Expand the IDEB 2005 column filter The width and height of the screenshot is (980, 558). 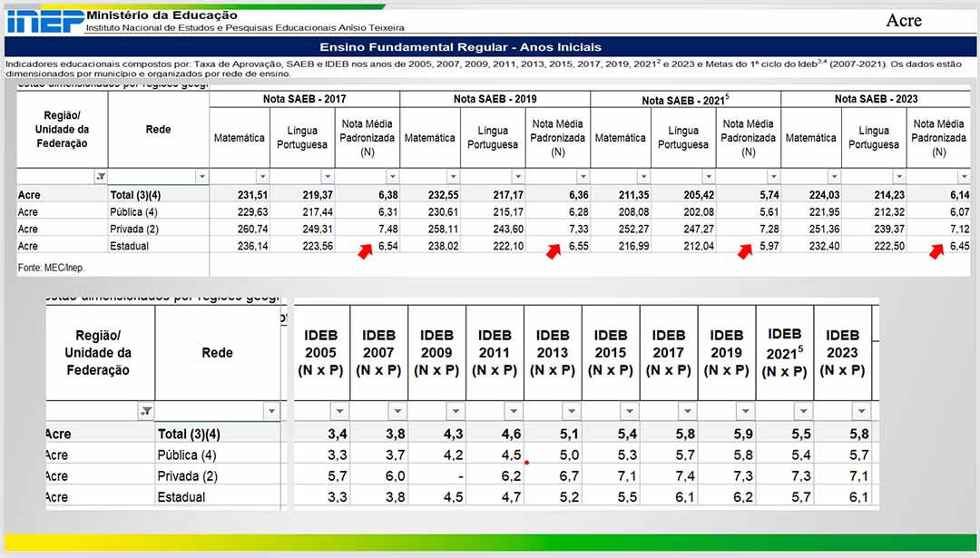click(339, 411)
